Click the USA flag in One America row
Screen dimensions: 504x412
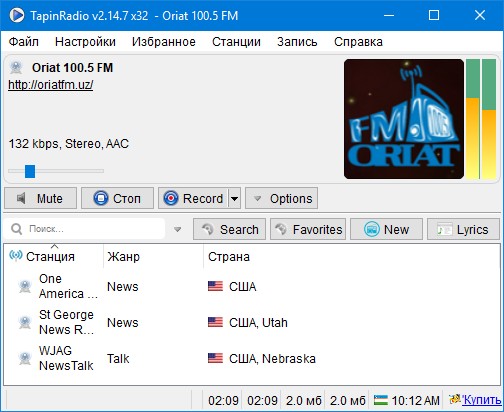coord(215,286)
